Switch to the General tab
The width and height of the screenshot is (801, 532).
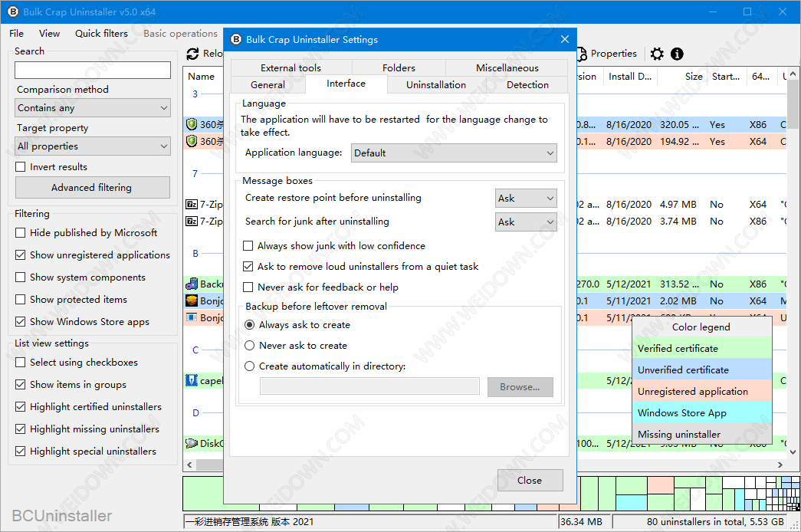[268, 85]
